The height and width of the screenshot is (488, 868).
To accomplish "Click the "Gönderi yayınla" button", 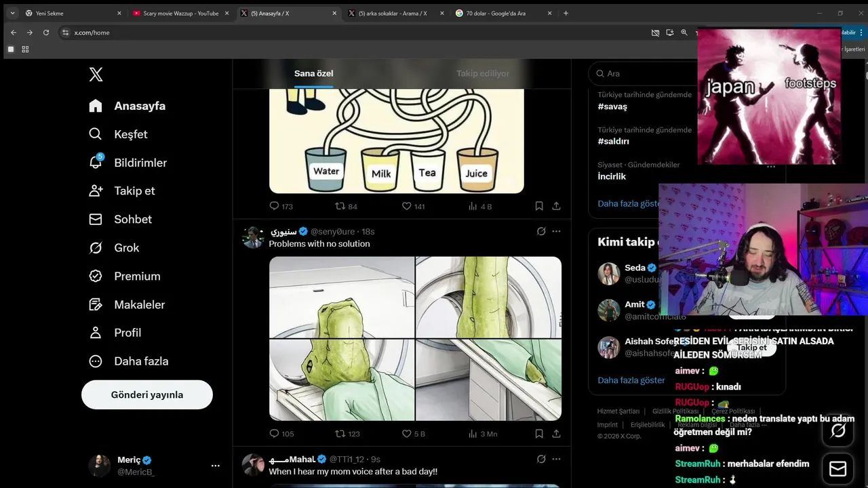I will pos(147,394).
